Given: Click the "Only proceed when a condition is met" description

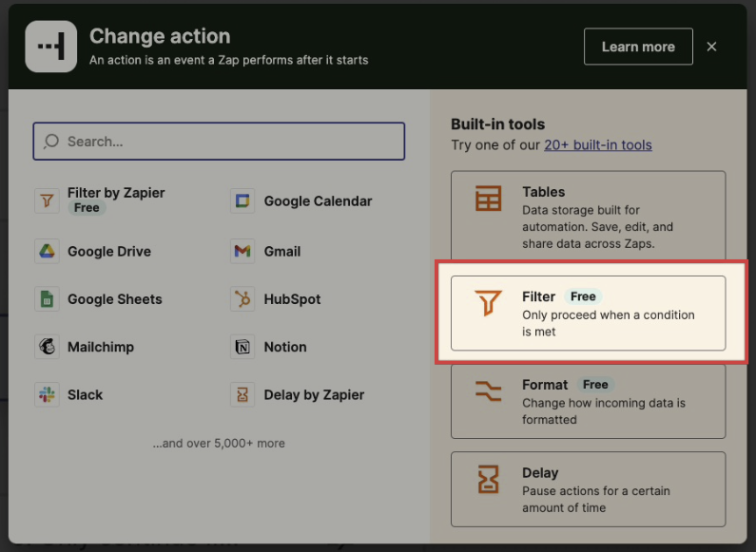Looking at the screenshot, I should [x=609, y=323].
